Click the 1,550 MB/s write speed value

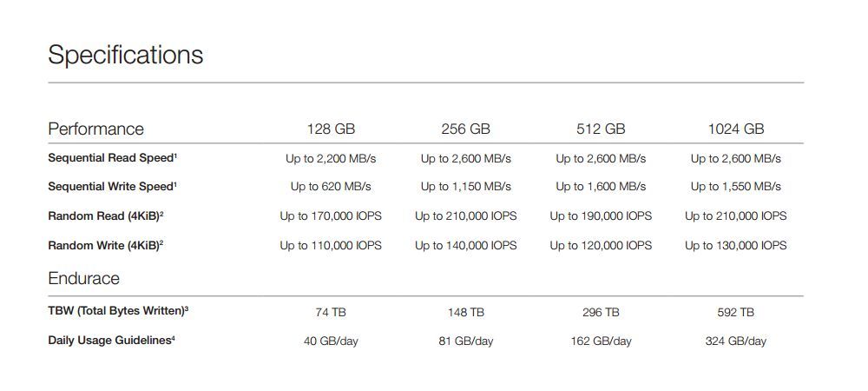pos(735,186)
